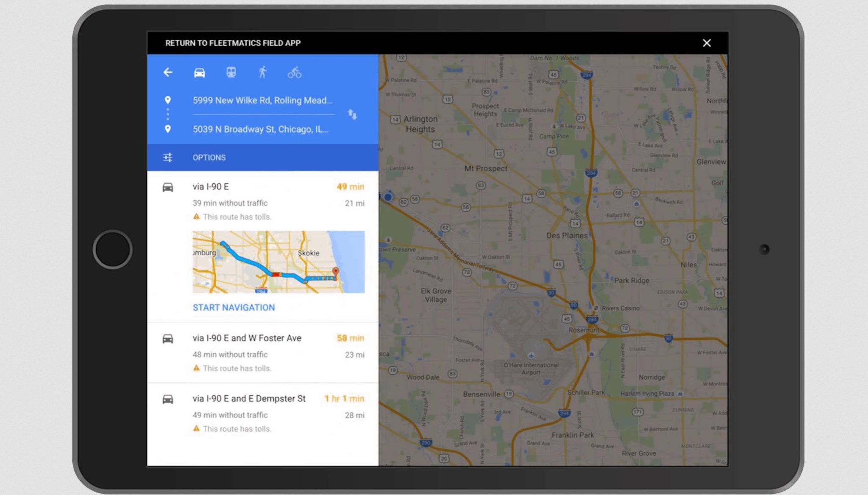Select driving directions mode

point(199,72)
